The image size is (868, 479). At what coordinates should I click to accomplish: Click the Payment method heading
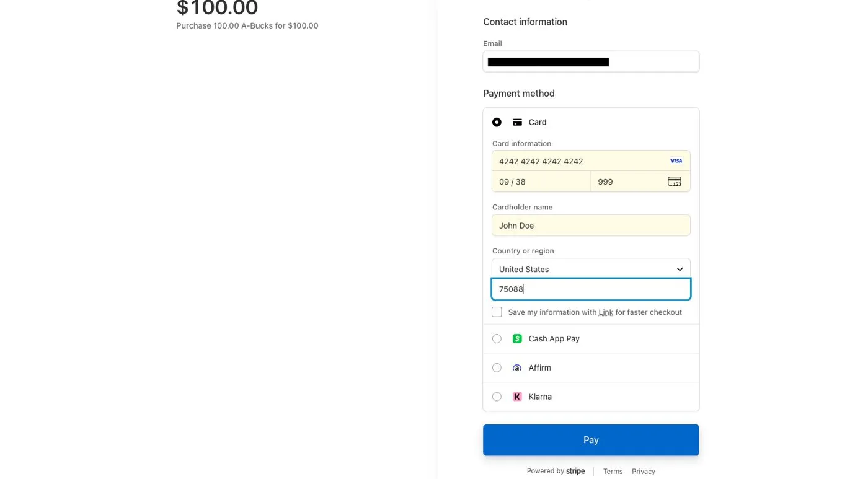tap(519, 94)
